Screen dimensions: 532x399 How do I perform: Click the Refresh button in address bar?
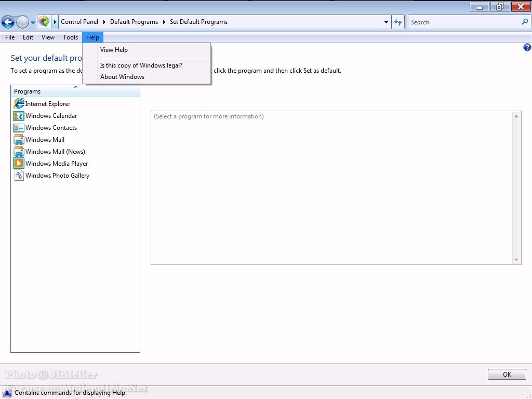point(398,22)
